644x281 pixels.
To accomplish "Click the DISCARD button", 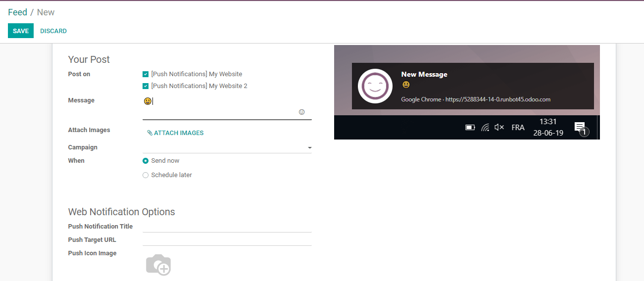I will [x=53, y=31].
